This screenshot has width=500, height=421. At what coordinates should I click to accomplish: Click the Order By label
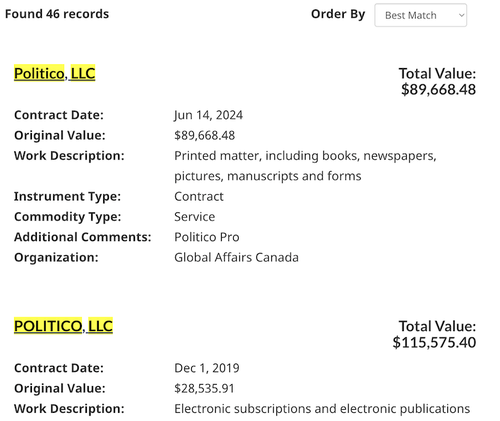click(338, 14)
